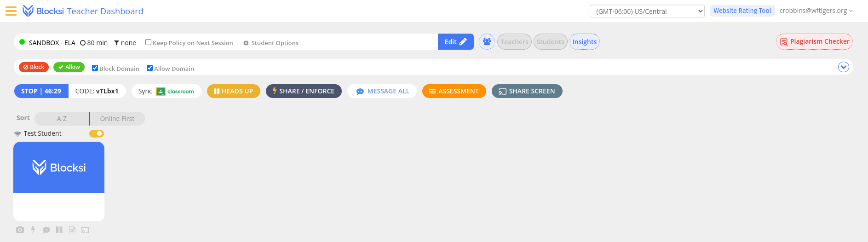The width and height of the screenshot is (868, 242).
Task: Open the group users icon next to Edit
Action: 487,42
